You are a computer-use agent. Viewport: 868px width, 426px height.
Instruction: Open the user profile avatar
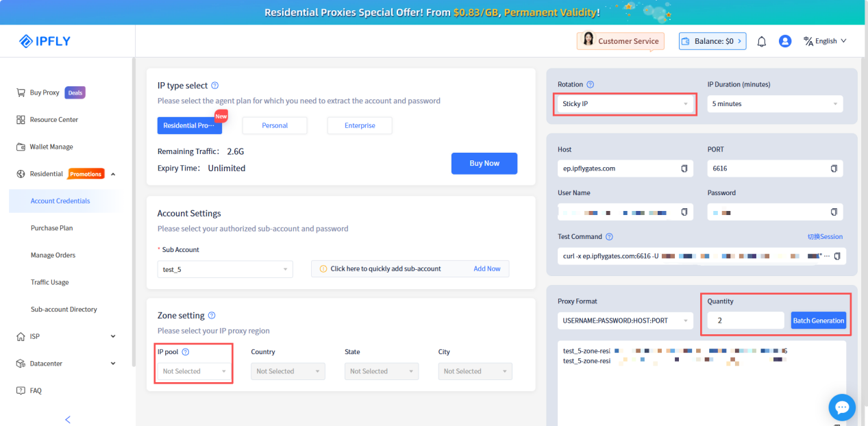785,41
